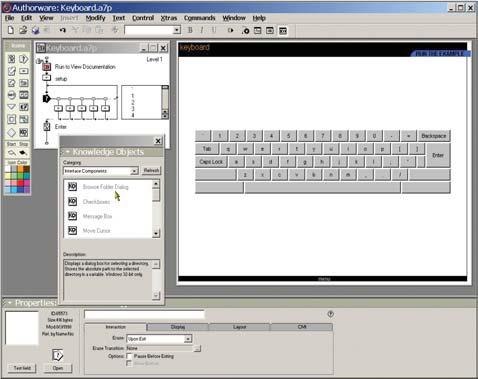
Task: Open the Functions window toolbar icon
Action: 258,31
